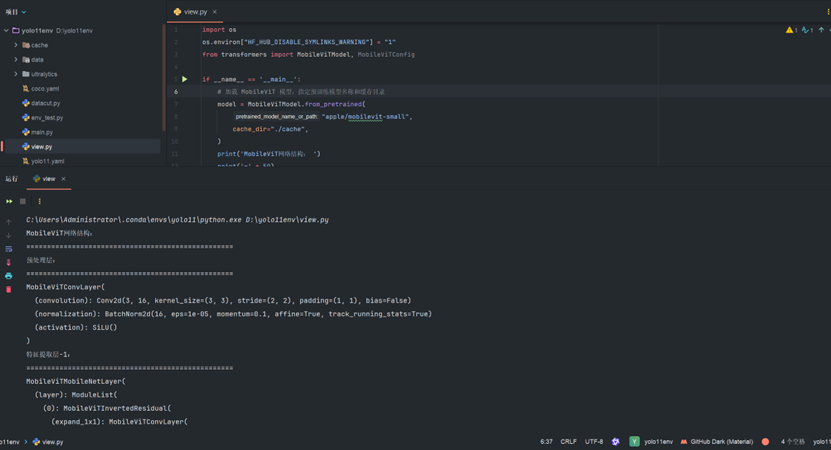Click the AI assistant status icon
This screenshot has height=450, width=831.
[x=615, y=442]
